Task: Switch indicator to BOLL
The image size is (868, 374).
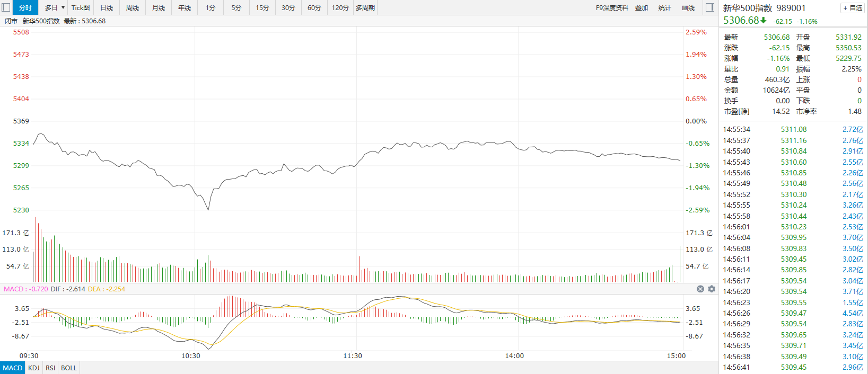Action: 69,368
